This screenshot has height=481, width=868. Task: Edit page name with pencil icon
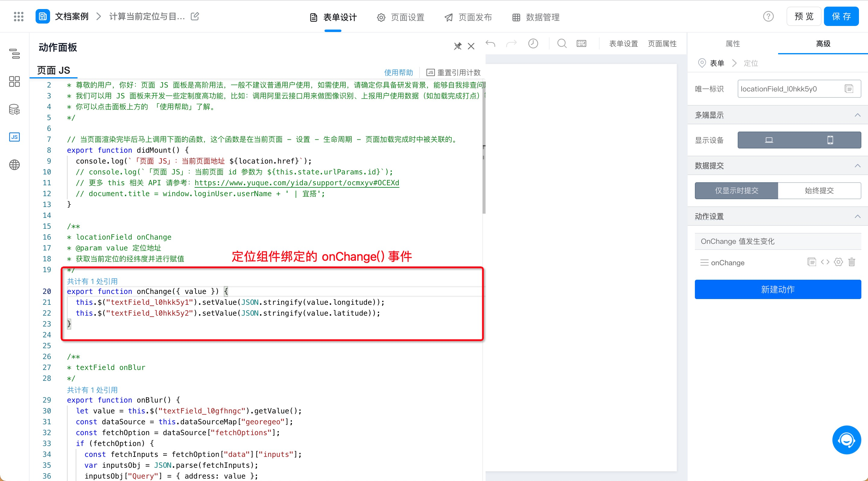195,16
